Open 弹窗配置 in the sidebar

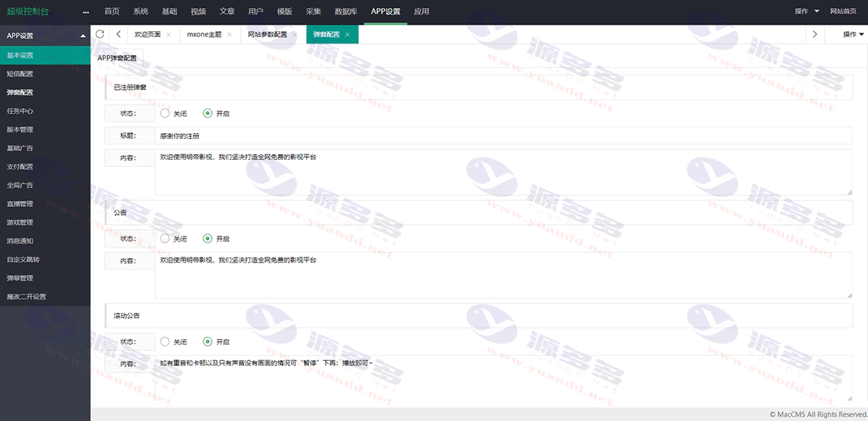click(45, 93)
